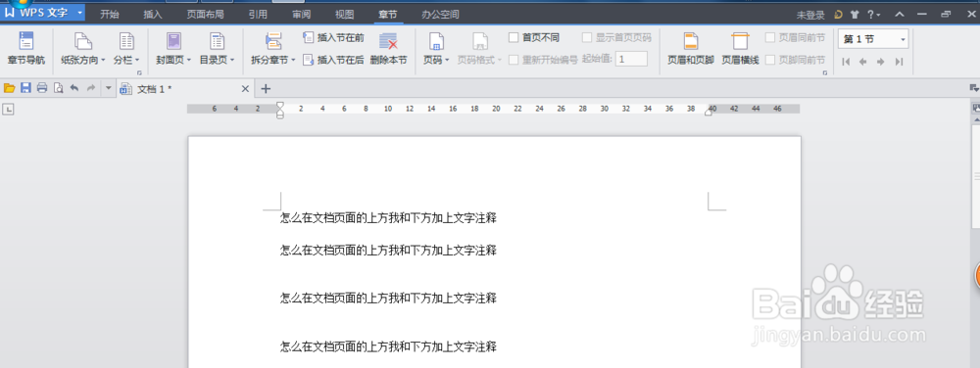This screenshot has width=980, height=368.
Task: Open the 章节导航 chapter navigation pane
Action: pos(26,49)
